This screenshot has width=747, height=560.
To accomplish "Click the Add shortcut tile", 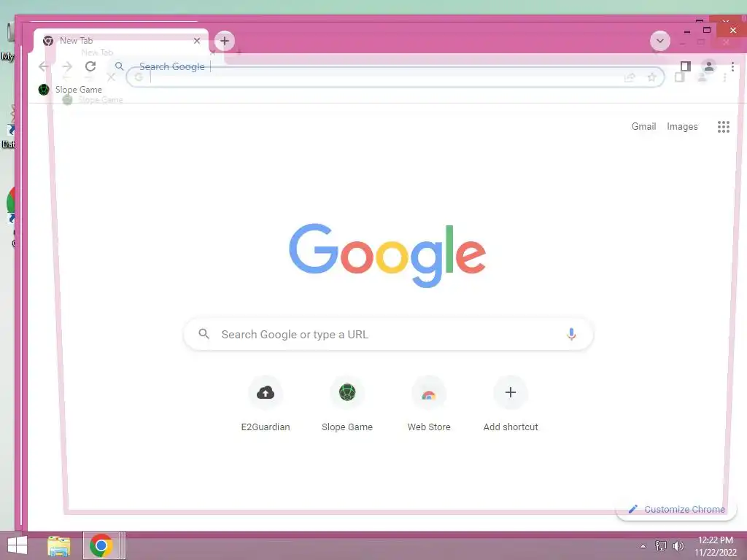I will (511, 402).
